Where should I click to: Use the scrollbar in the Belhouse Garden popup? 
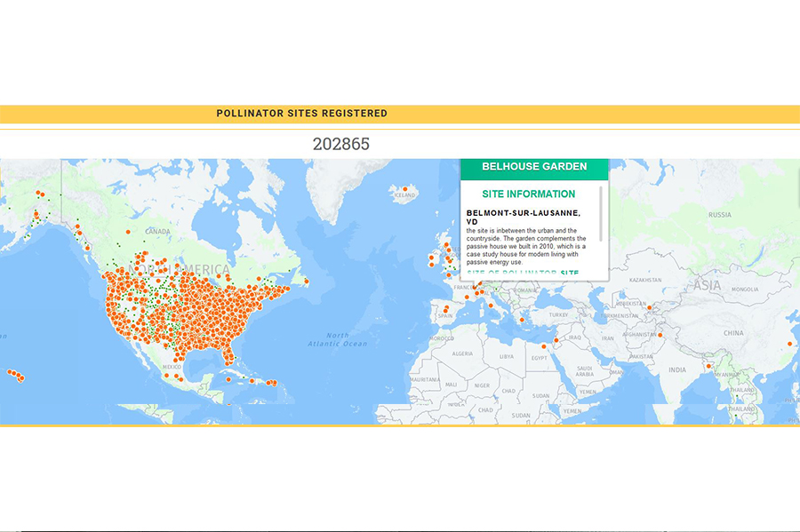(x=601, y=214)
